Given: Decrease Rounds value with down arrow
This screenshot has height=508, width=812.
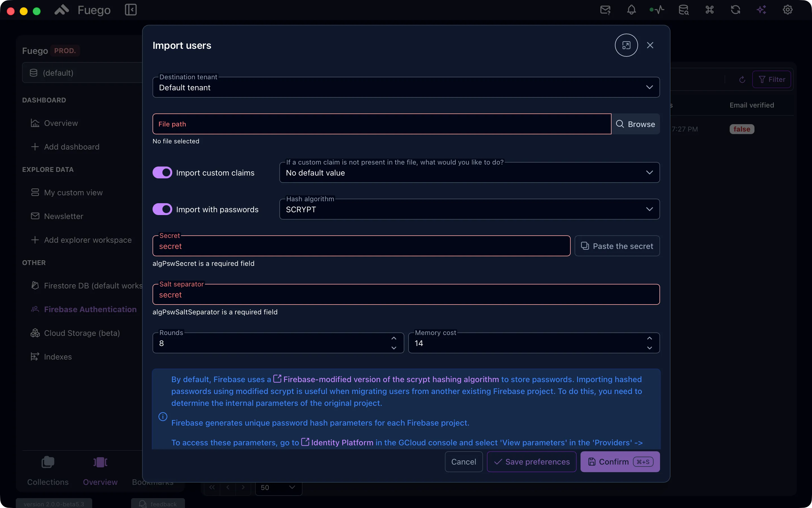Looking at the screenshot, I should point(394,348).
